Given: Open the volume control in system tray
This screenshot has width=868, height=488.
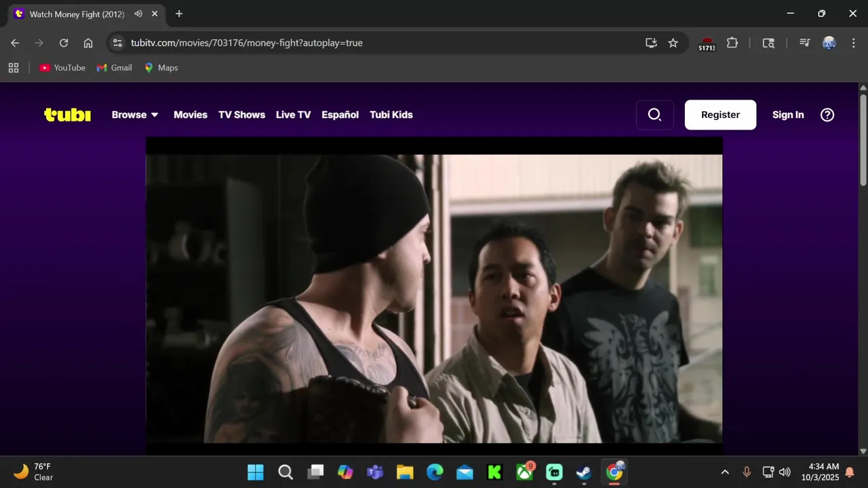Looking at the screenshot, I should click(785, 472).
